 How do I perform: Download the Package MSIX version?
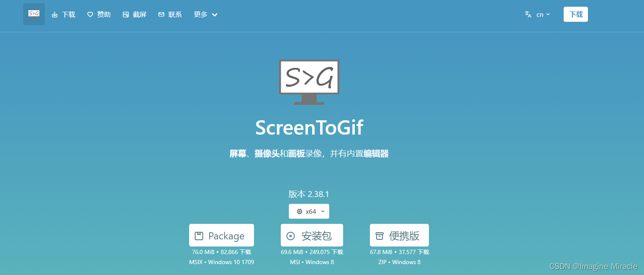[221, 235]
